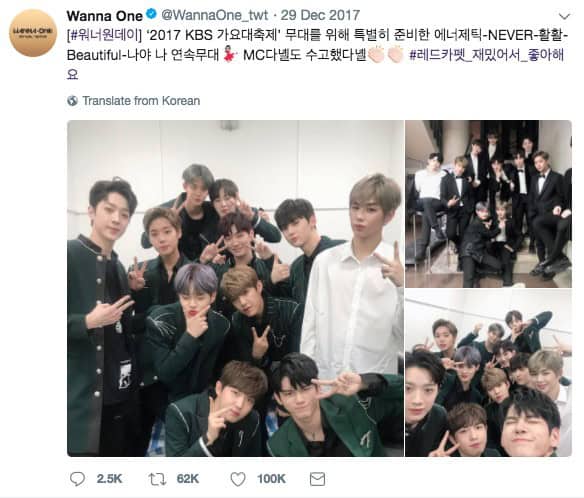View the bottom-right close-up selfie photo
This screenshot has width=584, height=498.
(488, 373)
